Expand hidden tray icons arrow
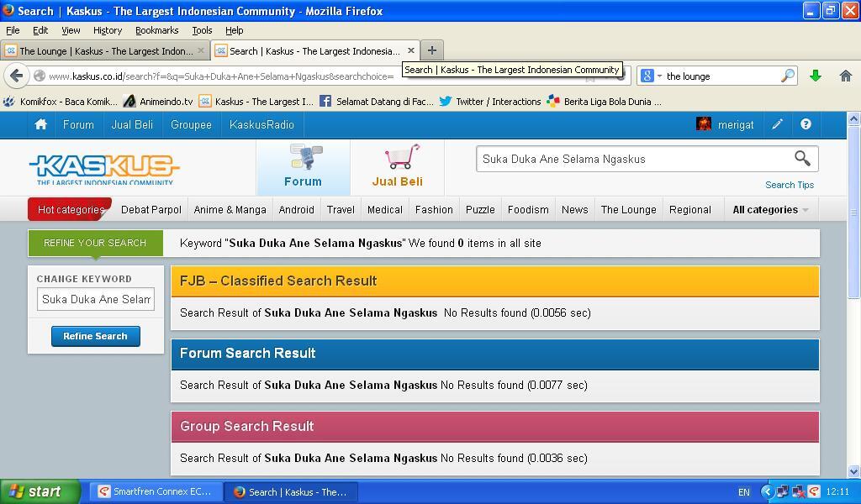The width and height of the screenshot is (861, 504). 767,492
